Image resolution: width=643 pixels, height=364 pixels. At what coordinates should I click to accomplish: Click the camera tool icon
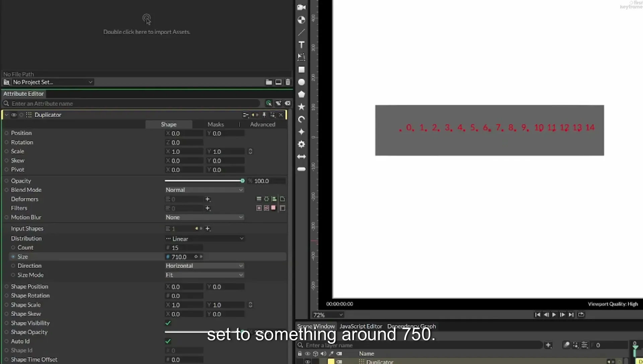click(x=301, y=7)
